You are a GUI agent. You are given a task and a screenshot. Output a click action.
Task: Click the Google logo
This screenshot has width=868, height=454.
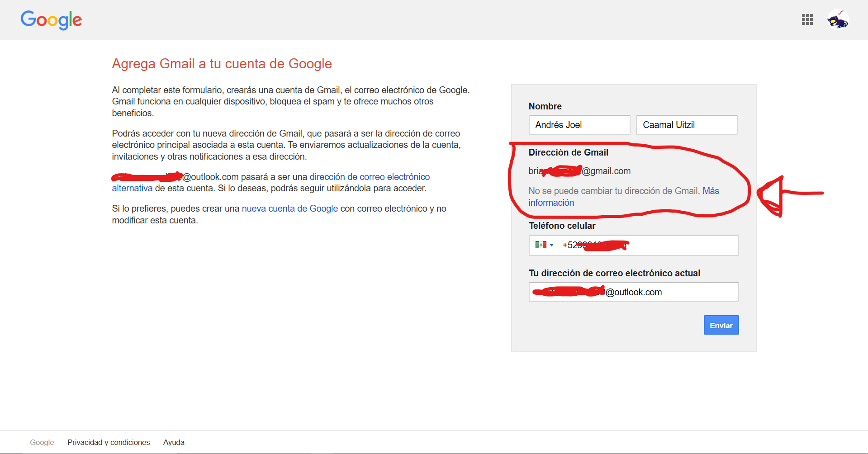51,20
